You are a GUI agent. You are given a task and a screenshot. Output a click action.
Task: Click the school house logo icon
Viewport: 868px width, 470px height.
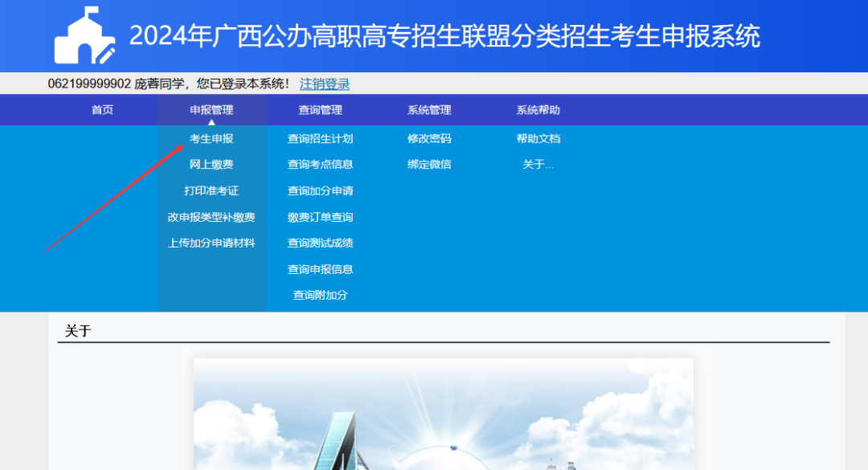pos(84,35)
